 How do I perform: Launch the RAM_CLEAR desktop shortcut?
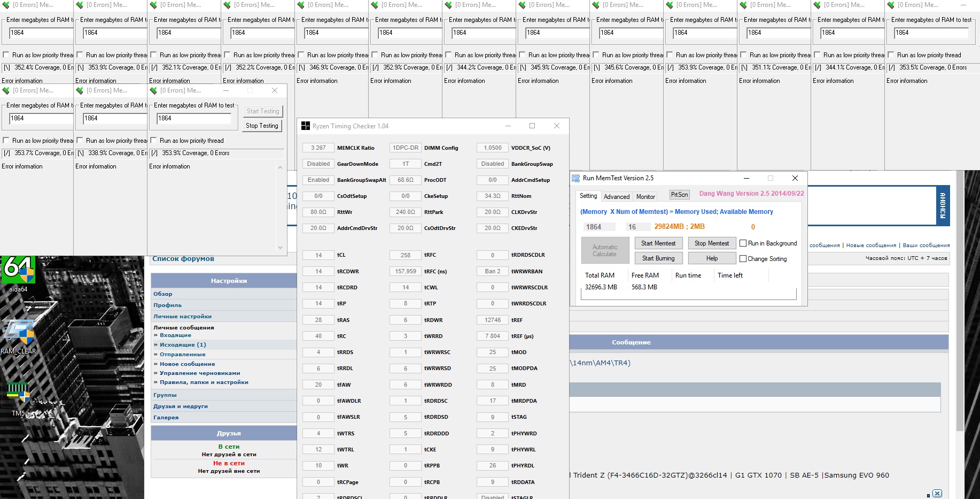(x=18, y=337)
